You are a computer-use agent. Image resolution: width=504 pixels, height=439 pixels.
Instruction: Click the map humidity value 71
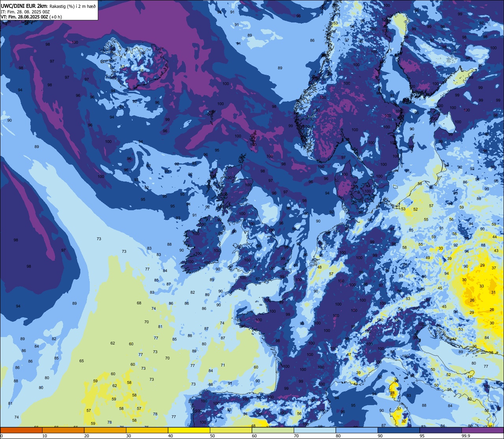[x=223, y=365]
